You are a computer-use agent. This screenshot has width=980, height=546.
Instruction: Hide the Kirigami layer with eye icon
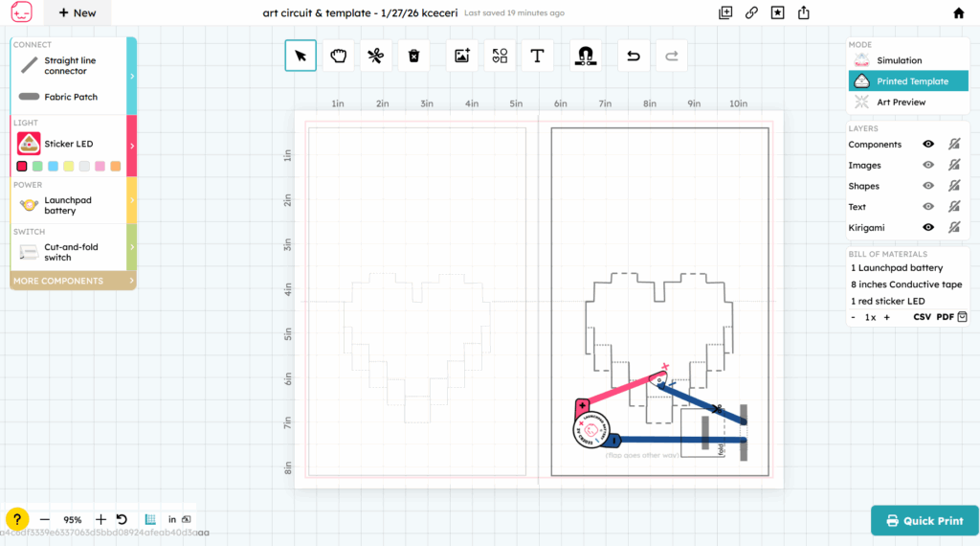[x=927, y=227]
